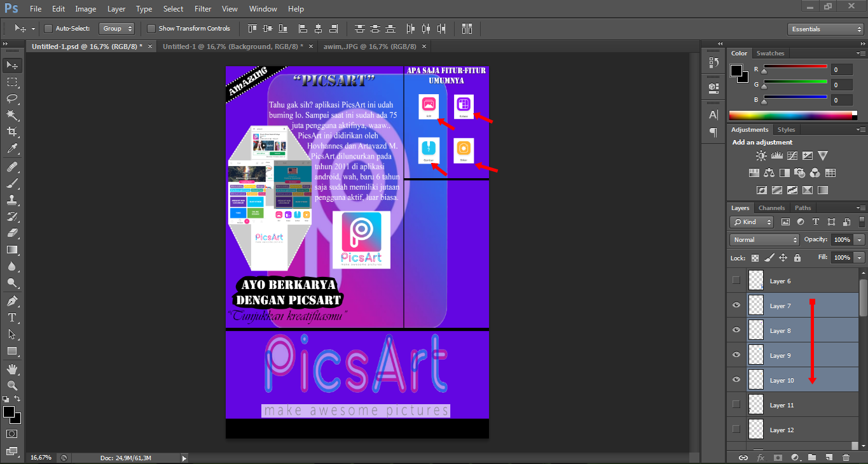The height and width of the screenshot is (464, 868).
Task: Select the Pen tool
Action: point(12,300)
